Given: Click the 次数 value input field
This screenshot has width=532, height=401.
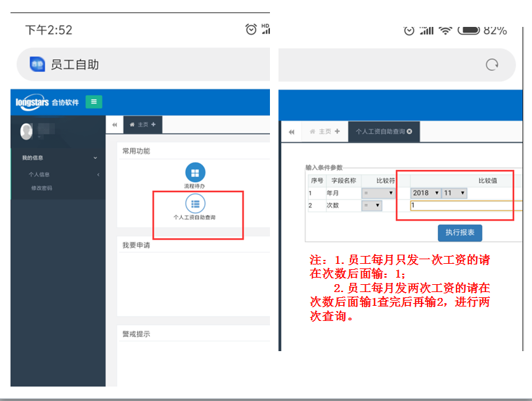Looking at the screenshot, I should [x=466, y=205].
